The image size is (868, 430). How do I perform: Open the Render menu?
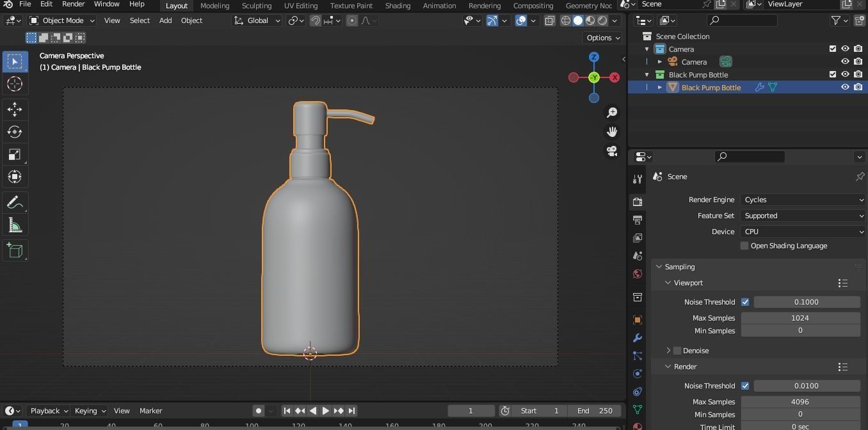[73, 4]
